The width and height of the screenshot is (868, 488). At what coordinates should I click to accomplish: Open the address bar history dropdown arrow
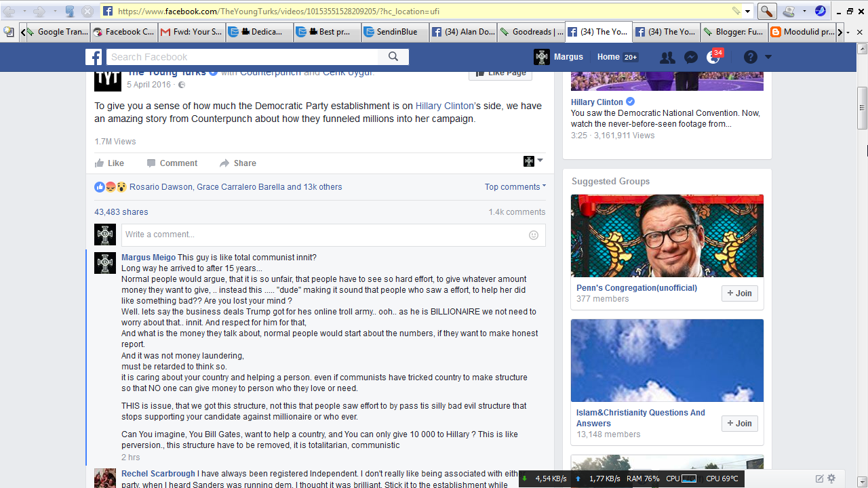click(x=748, y=12)
